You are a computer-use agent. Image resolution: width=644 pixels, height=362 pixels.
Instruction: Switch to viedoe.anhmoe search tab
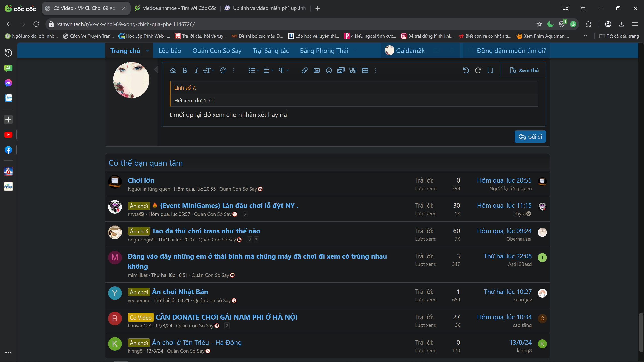(179, 8)
